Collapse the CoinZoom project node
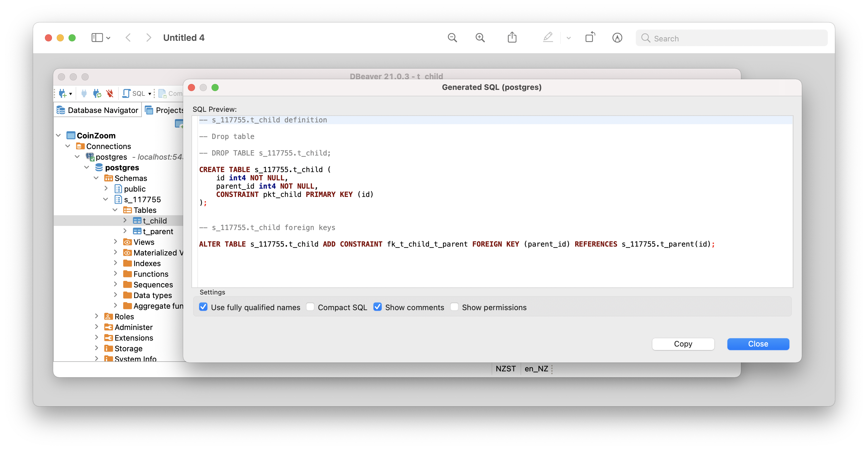This screenshot has width=868, height=450. 58,135
